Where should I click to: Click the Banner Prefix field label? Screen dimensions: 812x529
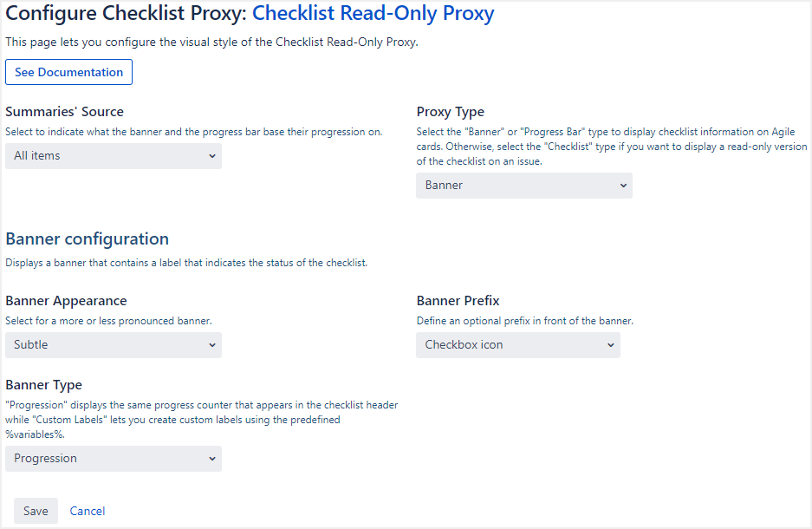(x=458, y=301)
